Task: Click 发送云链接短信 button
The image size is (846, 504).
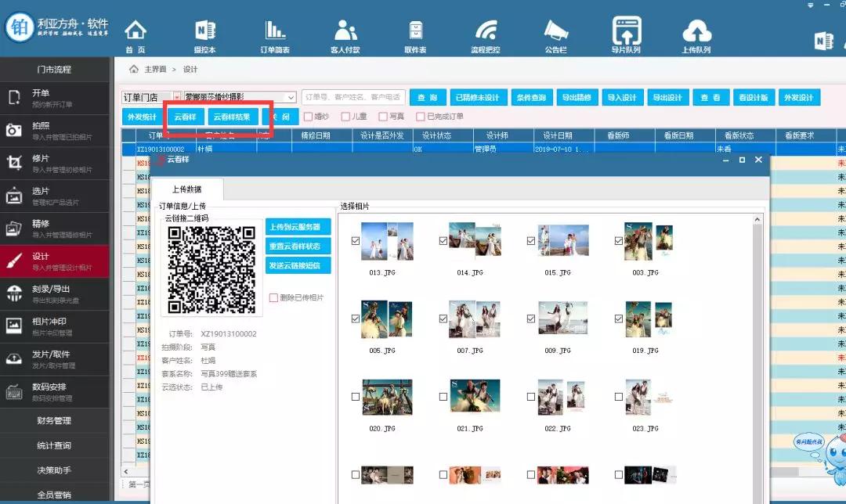Action: point(298,266)
